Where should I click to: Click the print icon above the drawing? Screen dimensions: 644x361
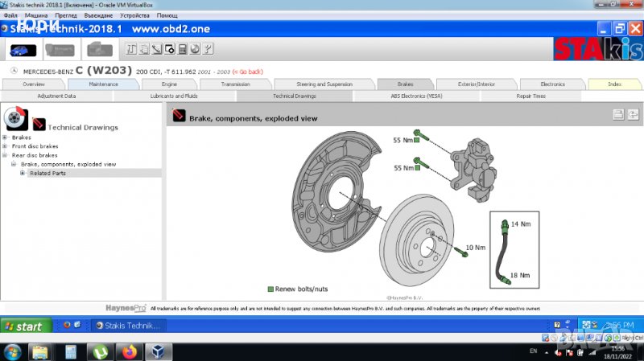618,114
